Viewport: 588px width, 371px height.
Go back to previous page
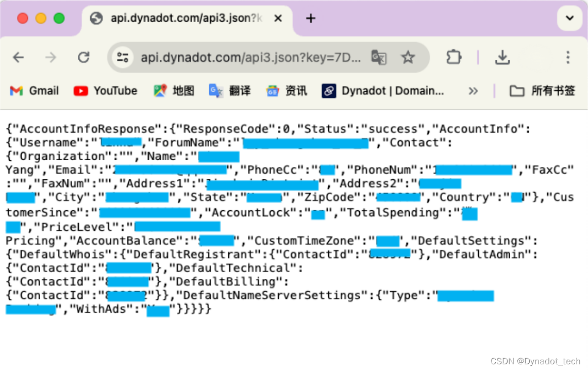pyautogui.click(x=19, y=57)
